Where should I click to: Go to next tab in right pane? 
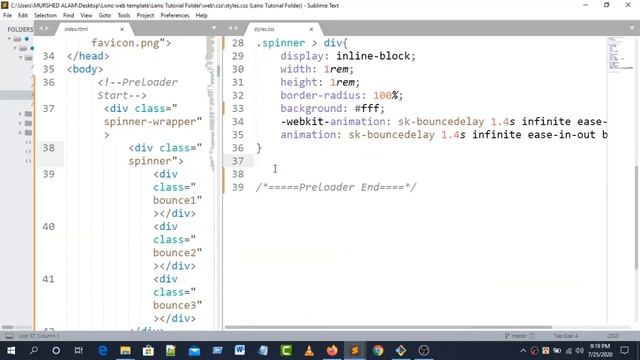[x=236, y=28]
